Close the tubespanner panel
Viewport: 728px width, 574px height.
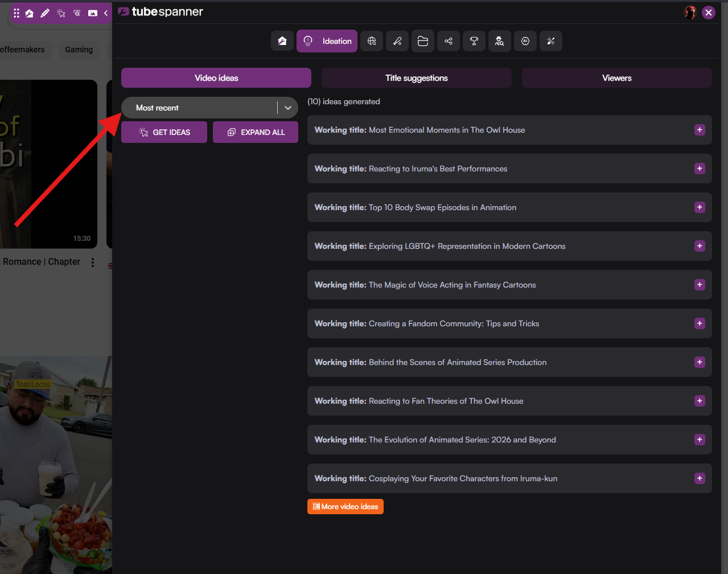pyautogui.click(x=709, y=13)
